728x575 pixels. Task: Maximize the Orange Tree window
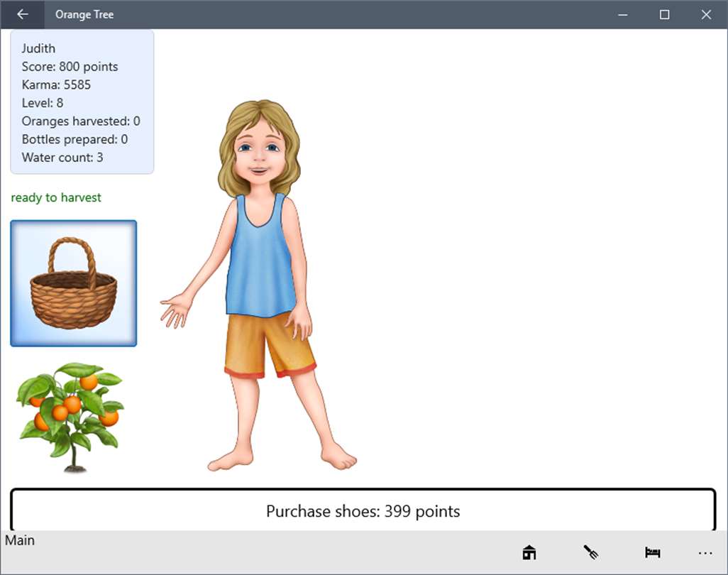[664, 14]
